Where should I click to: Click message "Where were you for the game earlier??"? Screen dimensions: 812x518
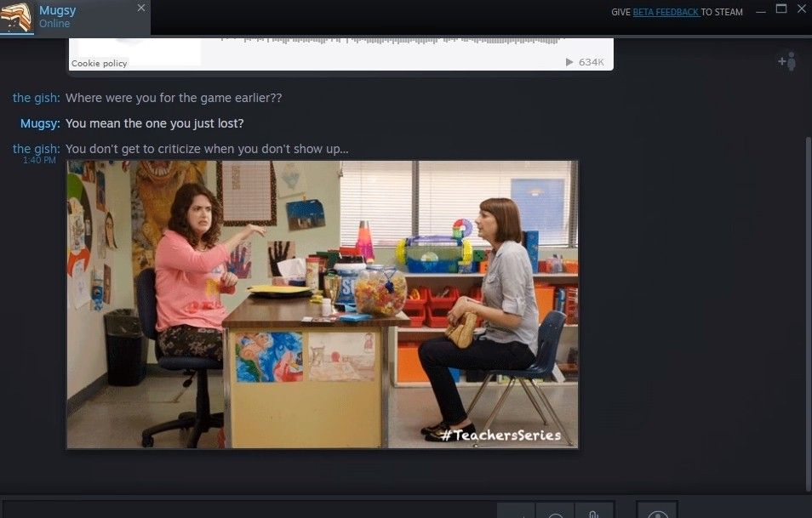tap(174, 98)
